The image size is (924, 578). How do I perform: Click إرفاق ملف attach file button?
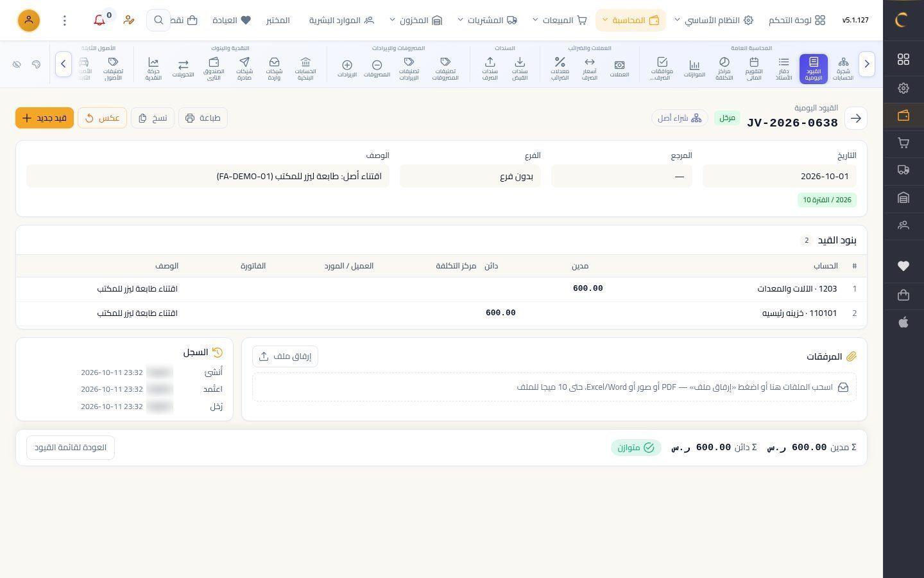285,356
